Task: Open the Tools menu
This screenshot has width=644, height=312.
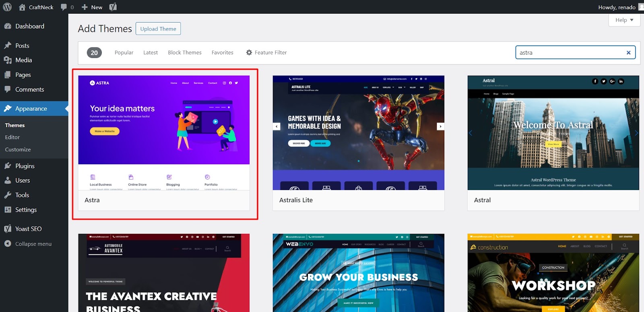Action: point(22,195)
